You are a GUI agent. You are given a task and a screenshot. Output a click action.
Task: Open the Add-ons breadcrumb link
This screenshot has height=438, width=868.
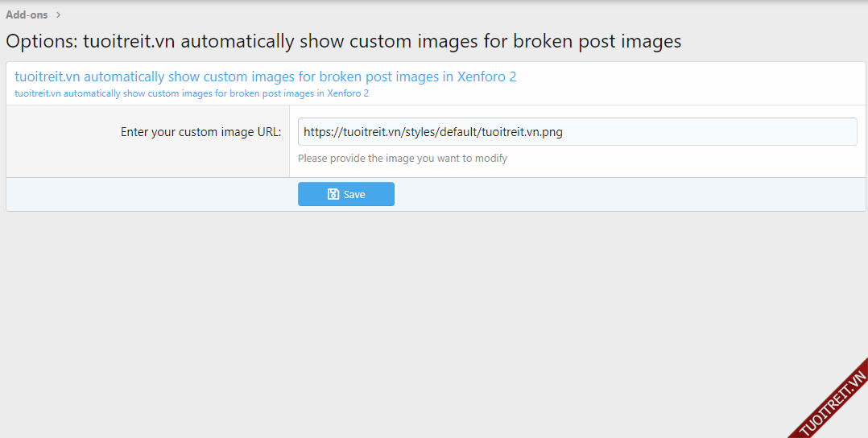pyautogui.click(x=27, y=14)
